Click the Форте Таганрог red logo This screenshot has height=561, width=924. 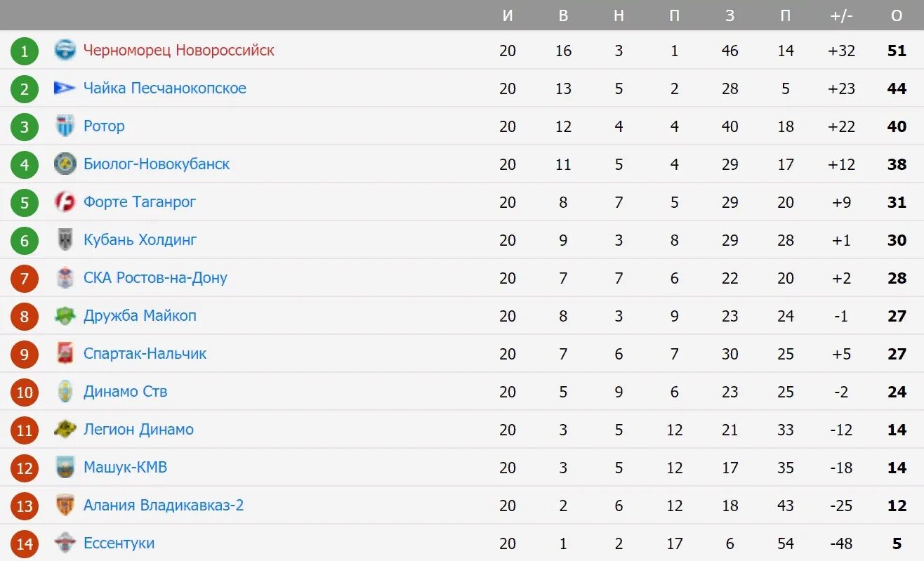click(65, 202)
